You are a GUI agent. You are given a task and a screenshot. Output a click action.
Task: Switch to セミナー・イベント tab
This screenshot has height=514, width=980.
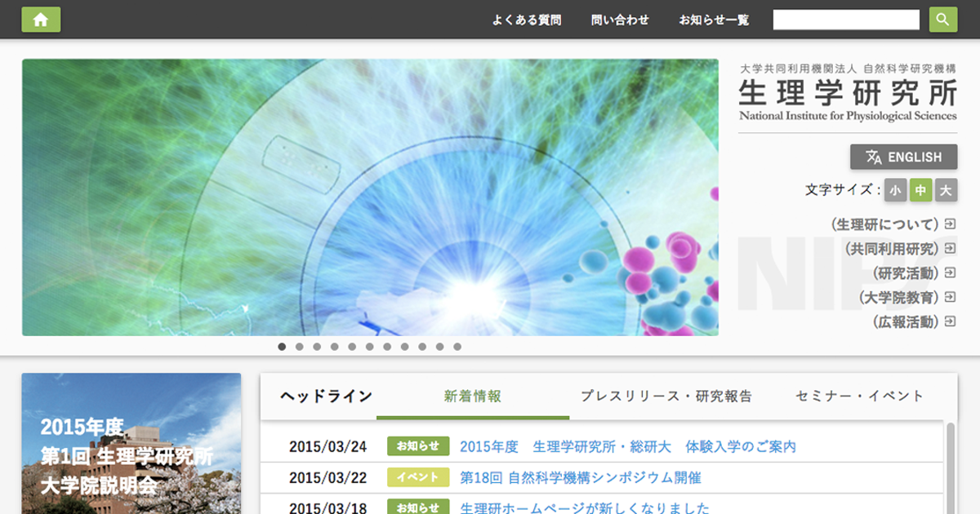pos(860,397)
